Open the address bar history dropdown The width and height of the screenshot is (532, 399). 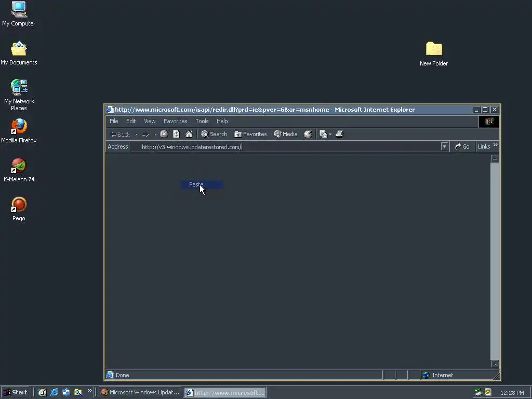click(x=444, y=147)
